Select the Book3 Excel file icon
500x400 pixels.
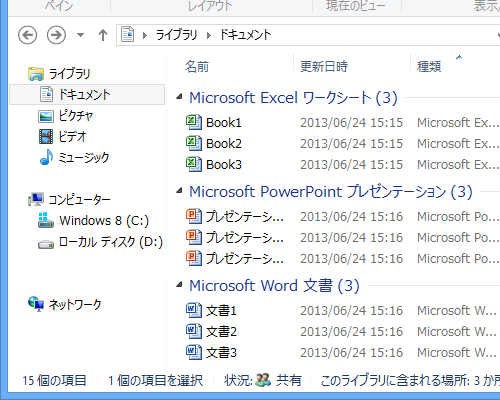pos(194,164)
